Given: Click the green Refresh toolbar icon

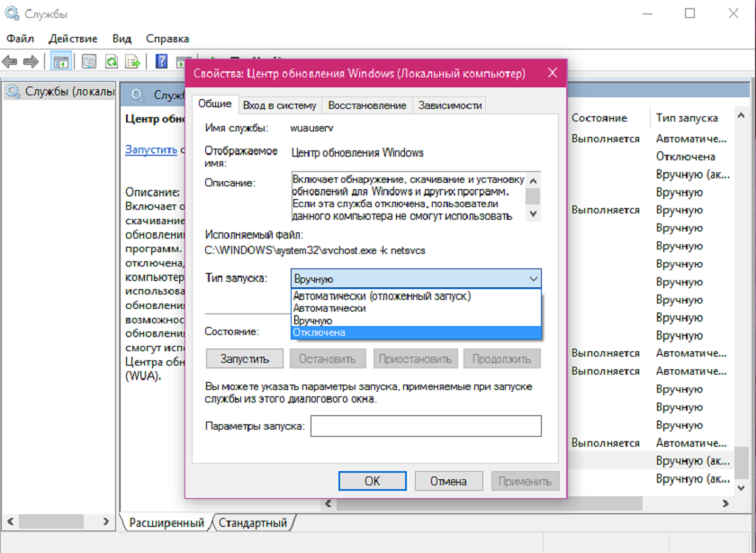Looking at the screenshot, I should click(x=112, y=62).
